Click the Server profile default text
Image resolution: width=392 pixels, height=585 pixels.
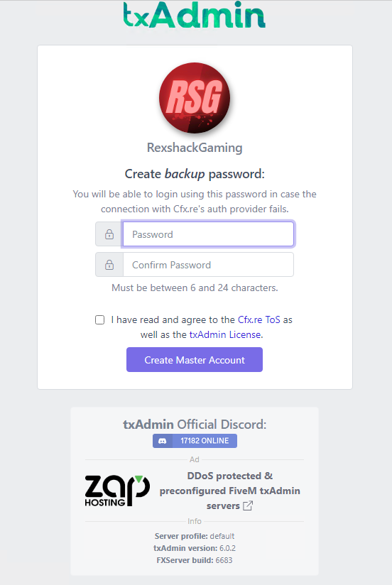(x=195, y=536)
